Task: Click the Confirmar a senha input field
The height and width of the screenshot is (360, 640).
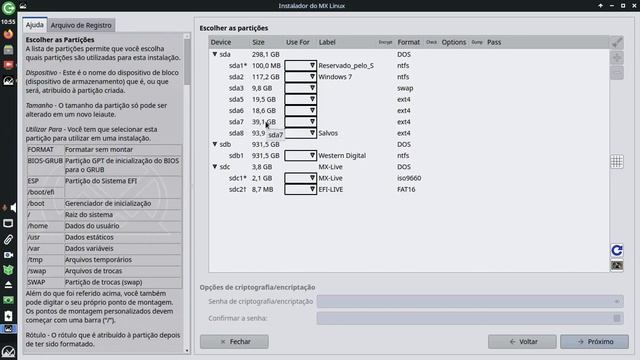Action: tap(470, 318)
